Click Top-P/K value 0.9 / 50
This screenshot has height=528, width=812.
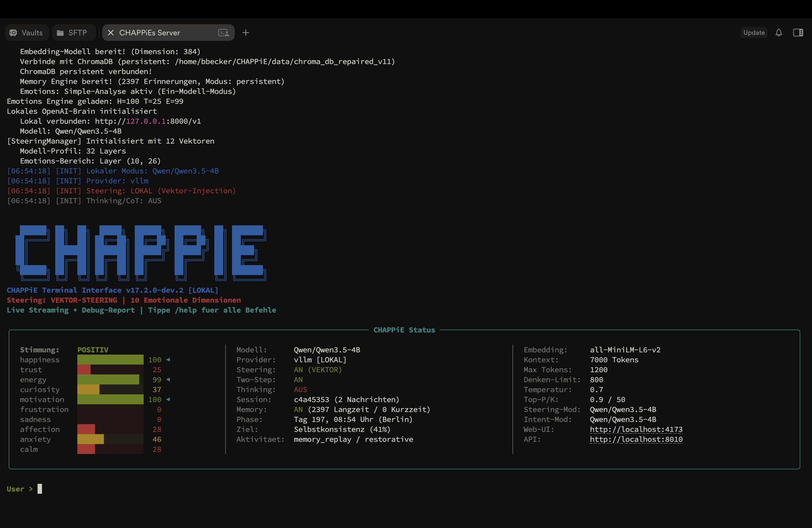[608, 399]
